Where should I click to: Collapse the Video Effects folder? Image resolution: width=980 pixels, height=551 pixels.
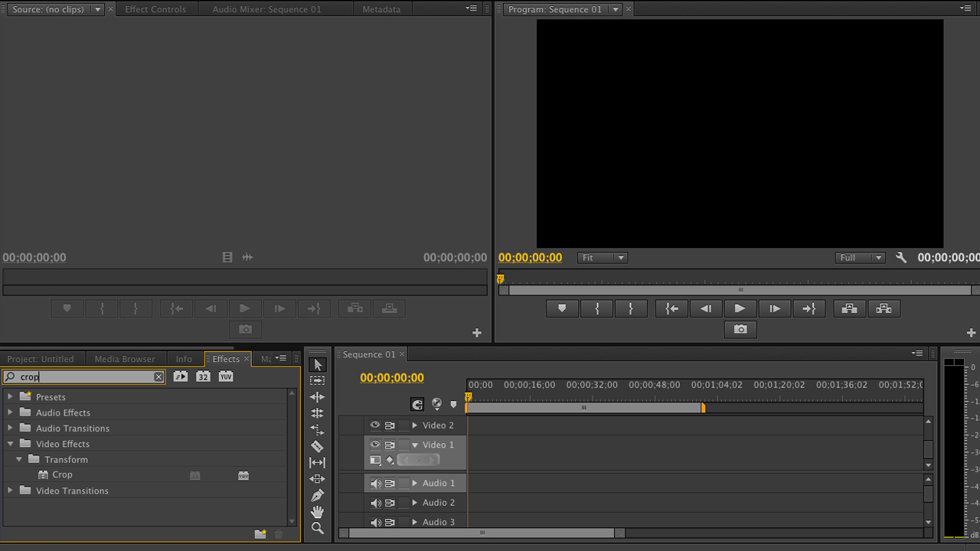(11, 444)
